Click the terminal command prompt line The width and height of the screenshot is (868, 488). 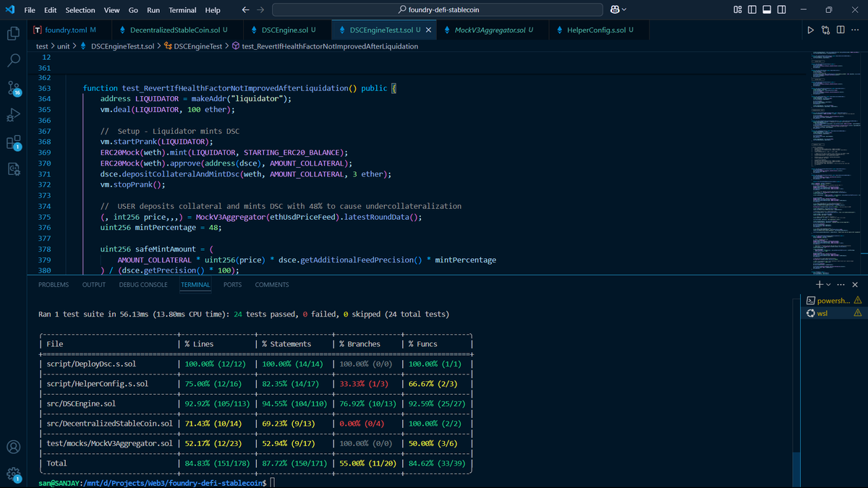[156, 481]
